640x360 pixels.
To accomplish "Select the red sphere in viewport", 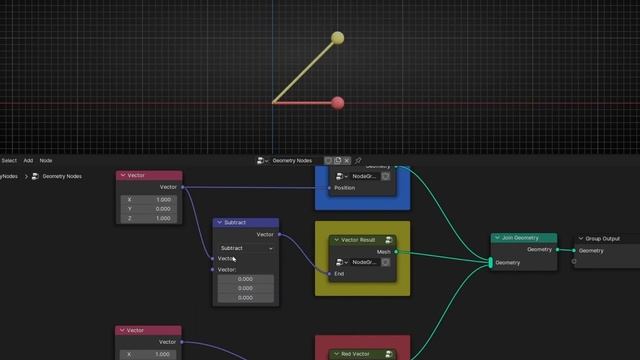I will [338, 103].
